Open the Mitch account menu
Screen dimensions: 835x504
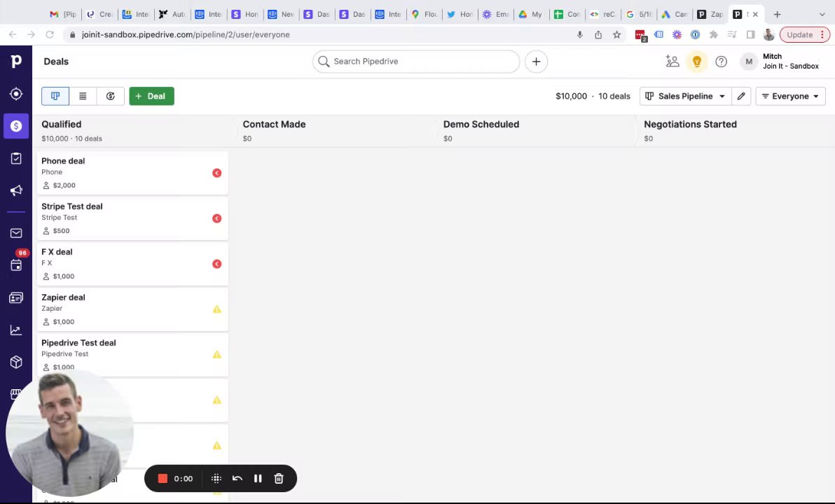coord(780,62)
